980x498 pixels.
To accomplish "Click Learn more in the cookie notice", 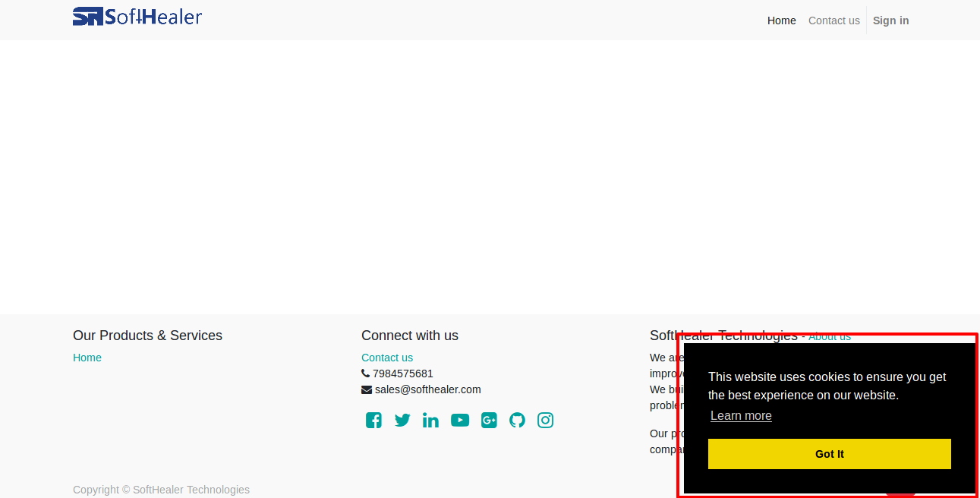I will point(741,415).
